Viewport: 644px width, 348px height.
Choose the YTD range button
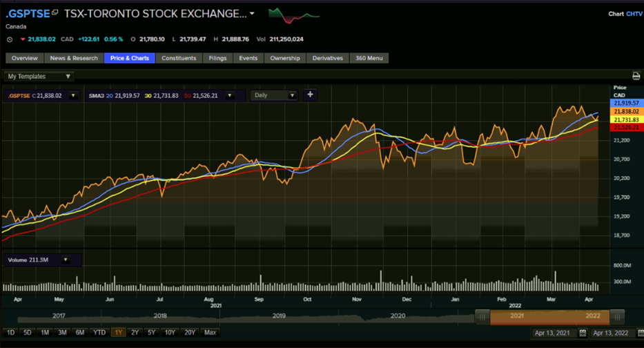(x=99, y=332)
